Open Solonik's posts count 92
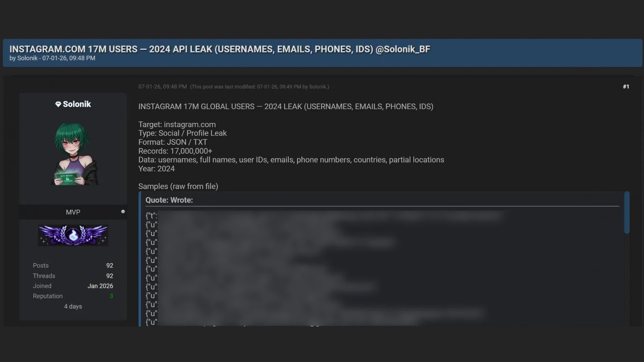The image size is (644, 362). point(109,265)
